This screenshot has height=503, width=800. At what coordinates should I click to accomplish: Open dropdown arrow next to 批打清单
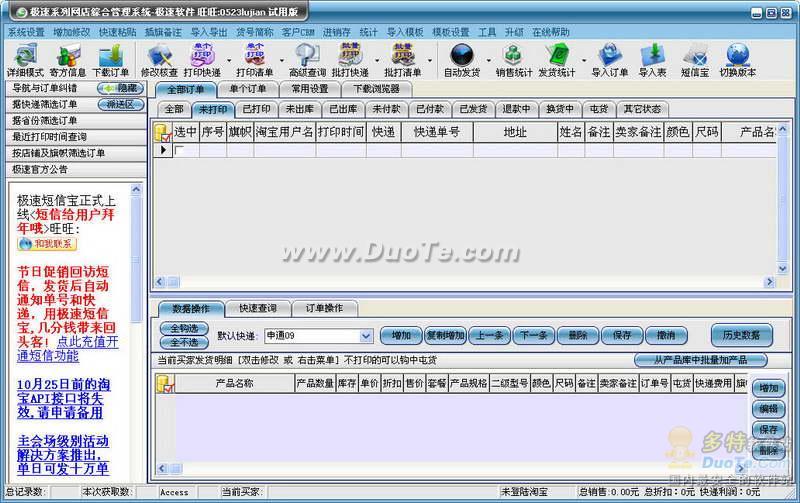[430, 61]
